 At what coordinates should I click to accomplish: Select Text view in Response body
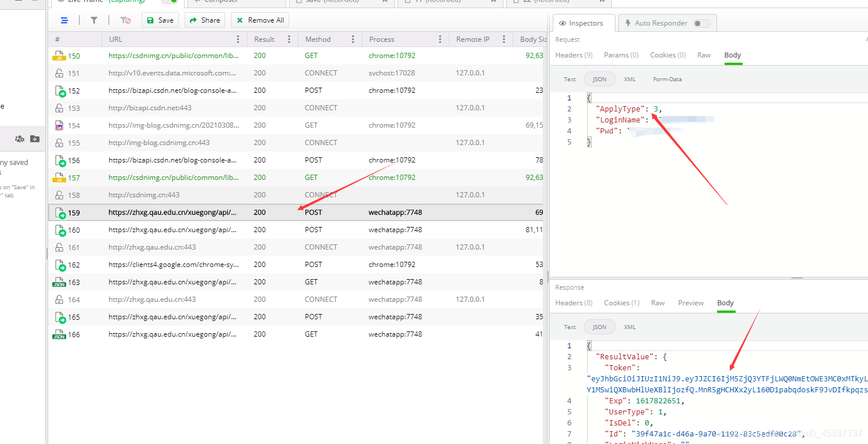[570, 327]
